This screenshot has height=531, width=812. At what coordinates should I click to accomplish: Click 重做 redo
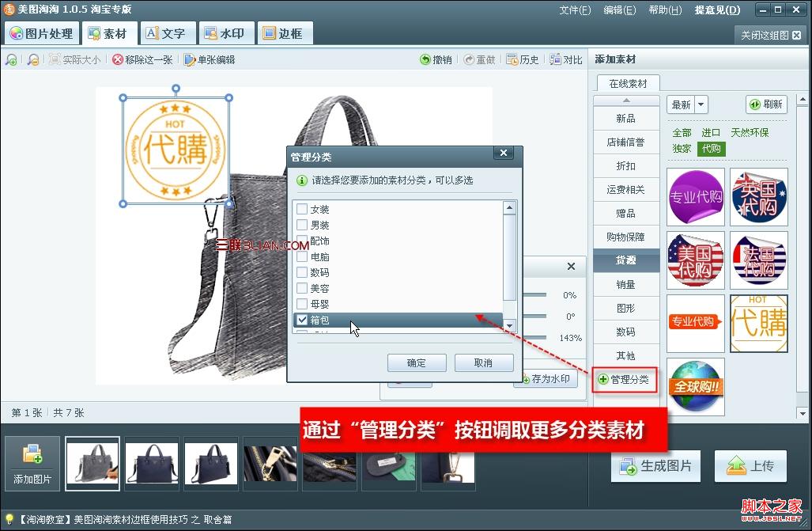tap(479, 59)
